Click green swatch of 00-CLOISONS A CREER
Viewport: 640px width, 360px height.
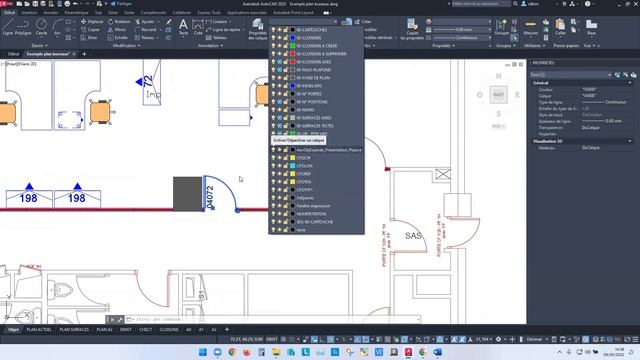[292, 46]
